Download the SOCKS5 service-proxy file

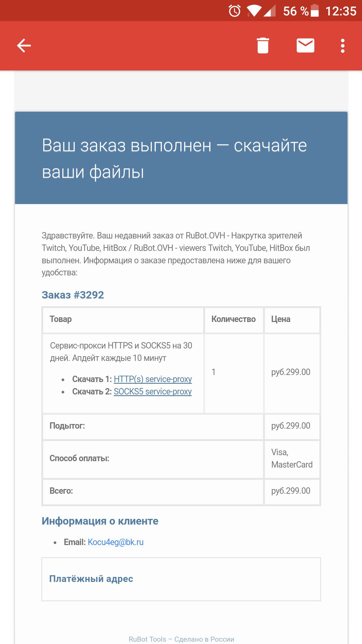coord(153,391)
